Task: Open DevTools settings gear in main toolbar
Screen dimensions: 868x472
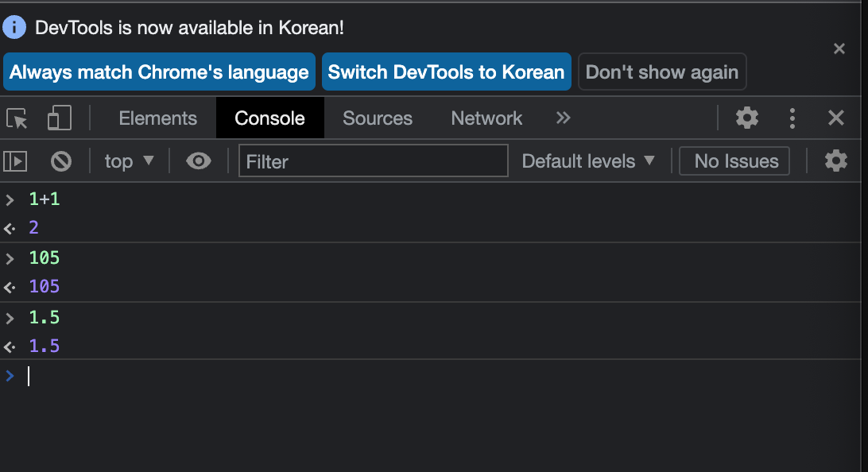Action: pyautogui.click(x=746, y=118)
